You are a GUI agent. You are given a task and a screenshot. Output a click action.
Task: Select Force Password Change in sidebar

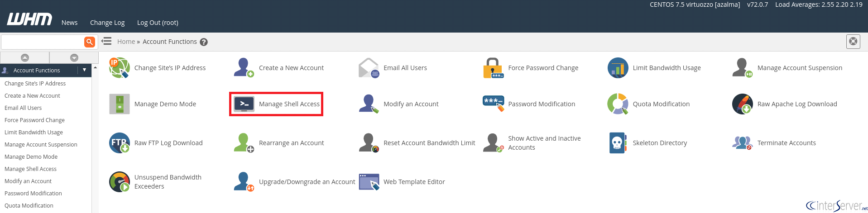[34, 120]
